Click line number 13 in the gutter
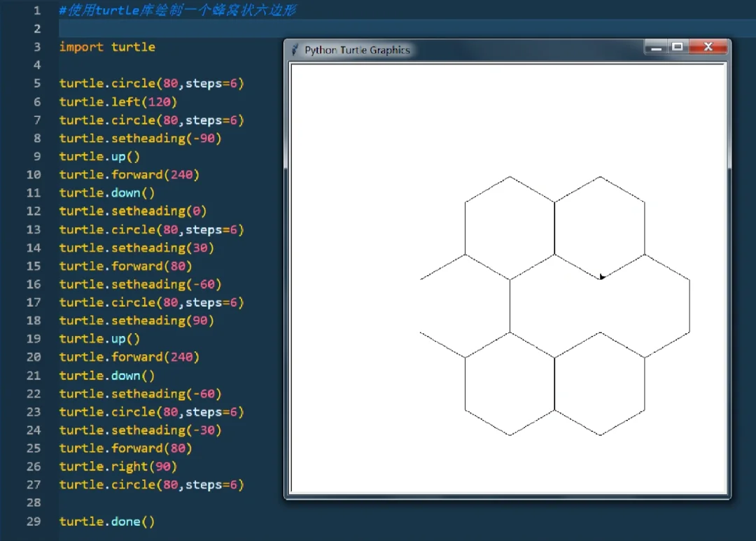This screenshot has width=756, height=541. pos(34,230)
